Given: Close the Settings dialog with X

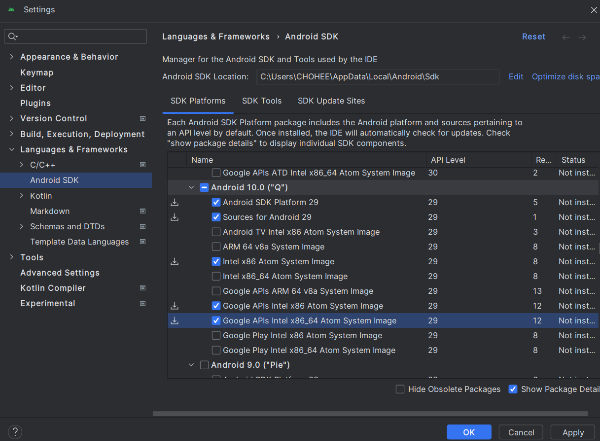Looking at the screenshot, I should (x=593, y=10).
